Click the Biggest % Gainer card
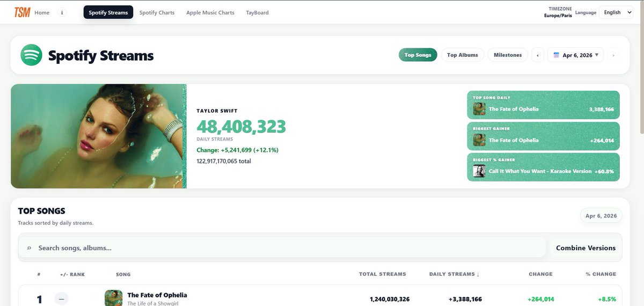The height and width of the screenshot is (306, 644). (x=543, y=167)
